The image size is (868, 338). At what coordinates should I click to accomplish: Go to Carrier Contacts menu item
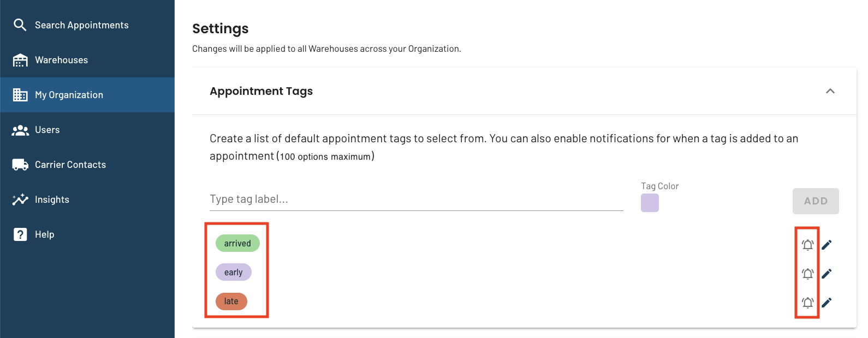pos(87,165)
